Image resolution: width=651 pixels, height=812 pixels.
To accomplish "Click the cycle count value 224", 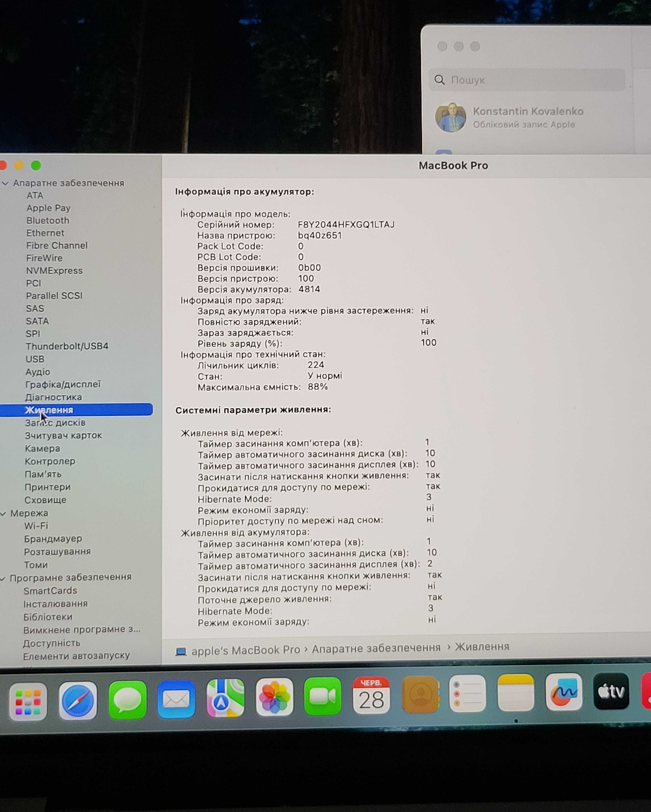I will (x=315, y=365).
